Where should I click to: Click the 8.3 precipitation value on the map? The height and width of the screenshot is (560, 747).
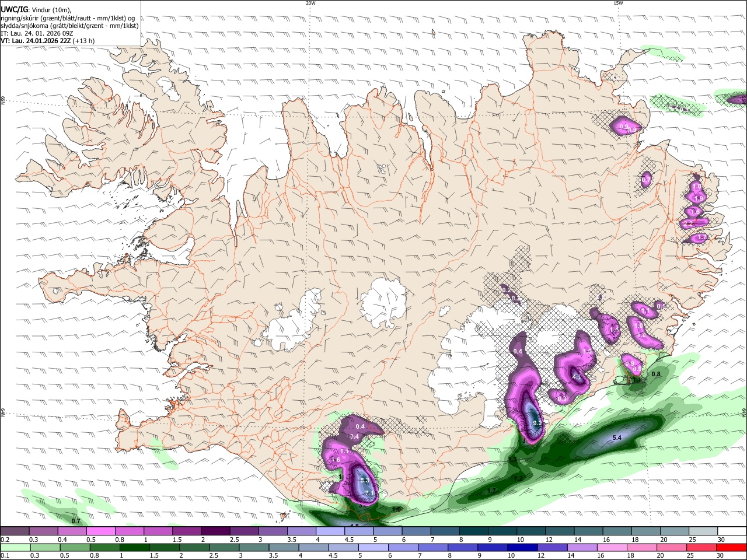pyautogui.click(x=365, y=481)
